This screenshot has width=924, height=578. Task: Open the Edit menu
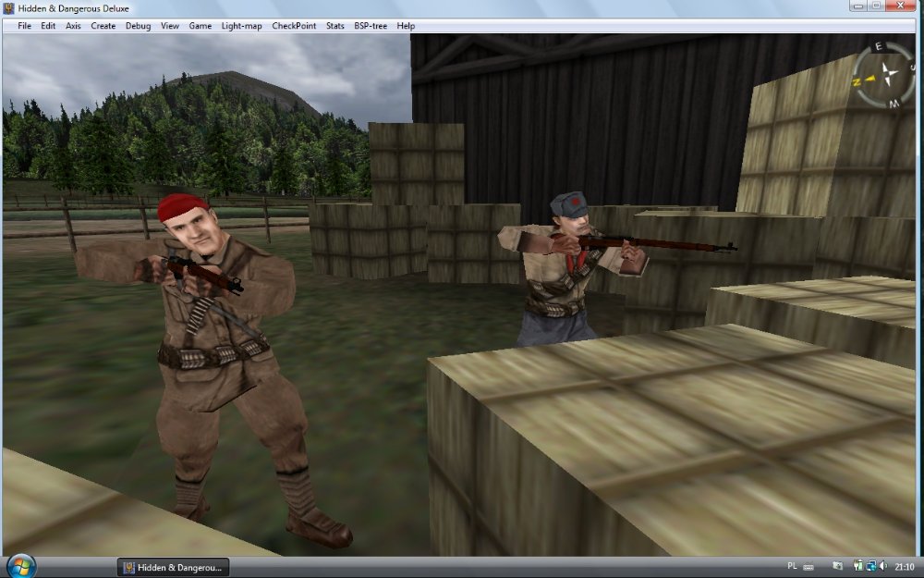click(x=48, y=26)
